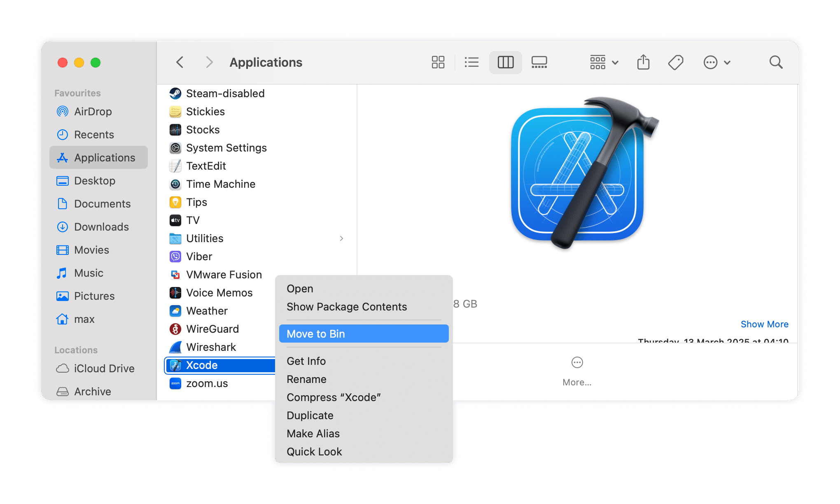Open the grouping options dropdown
Viewport: 840px width, 504px height.
(x=603, y=62)
